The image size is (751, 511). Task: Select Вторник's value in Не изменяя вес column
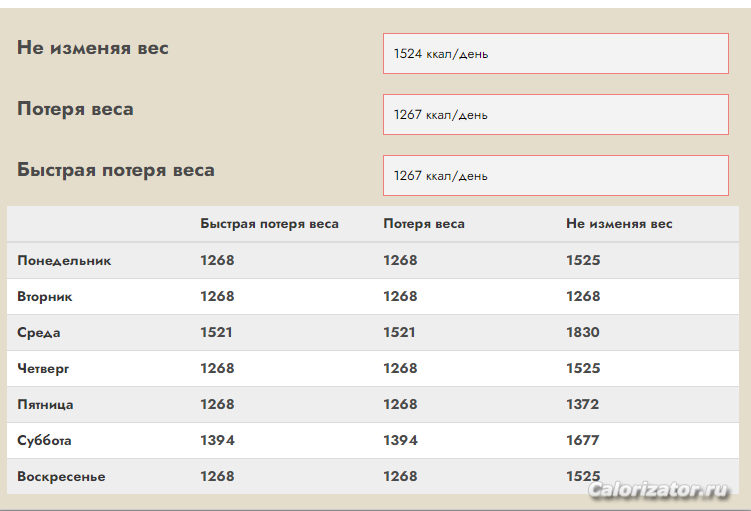[582, 296]
